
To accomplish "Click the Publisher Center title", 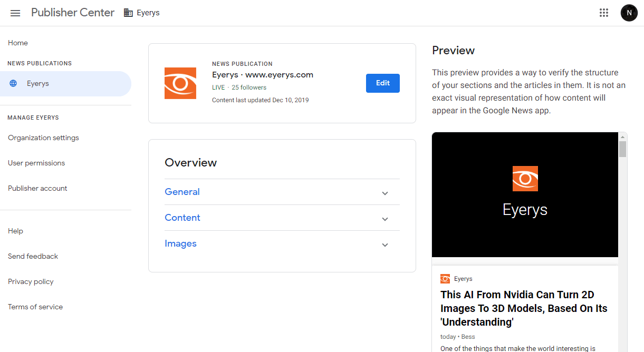I will click(73, 13).
